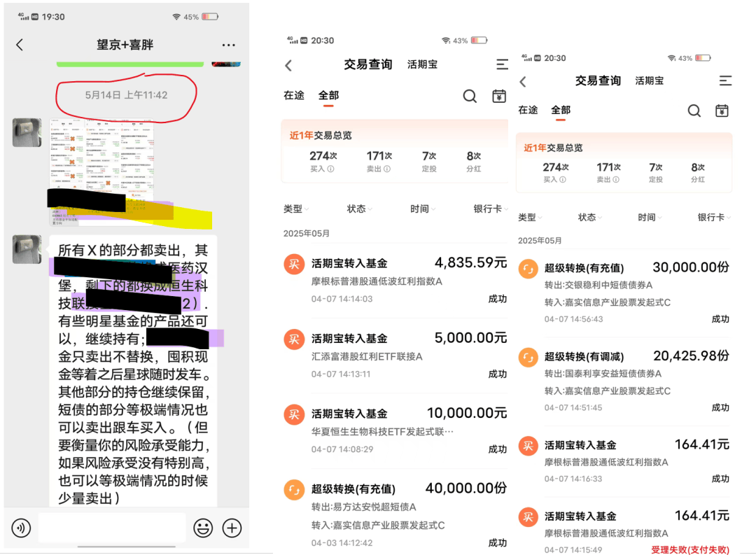Switch to 在途 tab in middle screen
The height and width of the screenshot is (555, 756).
point(294,95)
